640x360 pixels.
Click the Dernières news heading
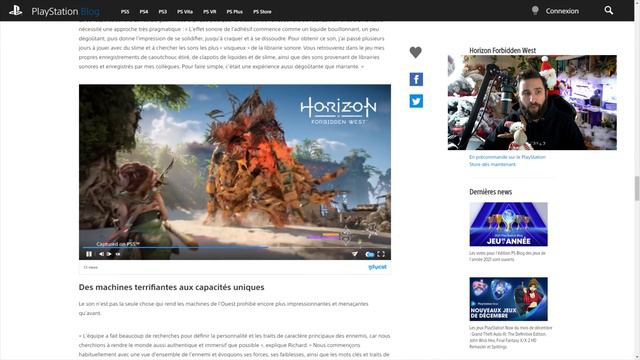pos(490,192)
